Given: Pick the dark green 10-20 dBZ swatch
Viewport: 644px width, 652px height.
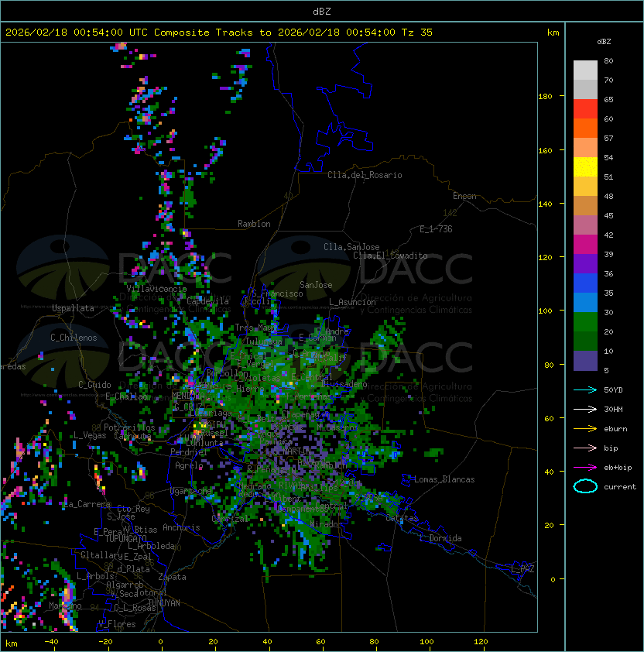Looking at the screenshot, I should pyautogui.click(x=585, y=341).
